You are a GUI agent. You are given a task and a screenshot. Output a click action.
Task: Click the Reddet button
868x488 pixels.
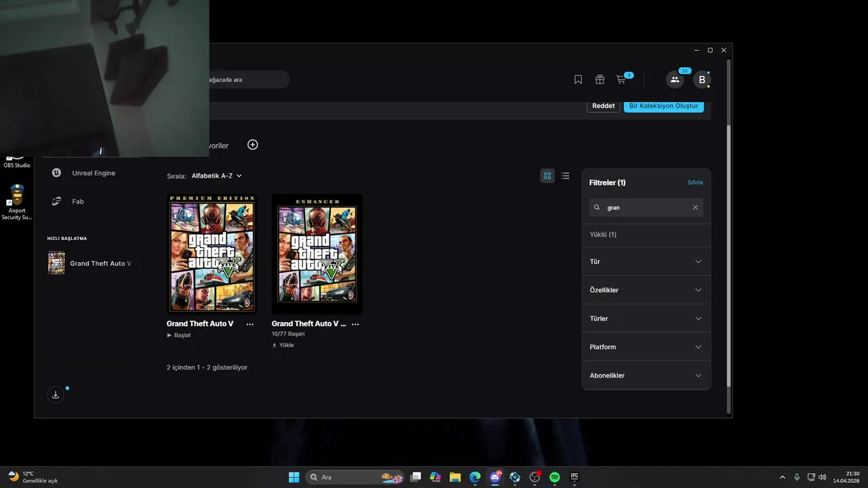coord(604,106)
